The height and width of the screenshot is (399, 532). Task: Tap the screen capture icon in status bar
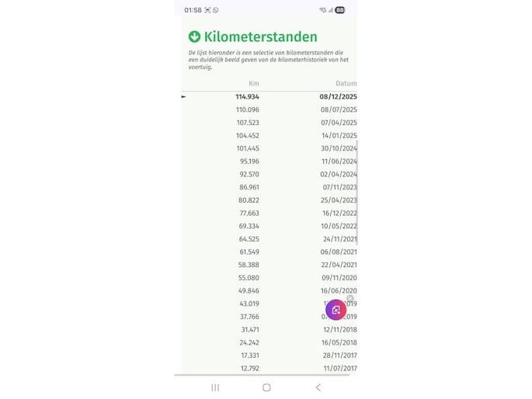pyautogui.click(x=207, y=10)
